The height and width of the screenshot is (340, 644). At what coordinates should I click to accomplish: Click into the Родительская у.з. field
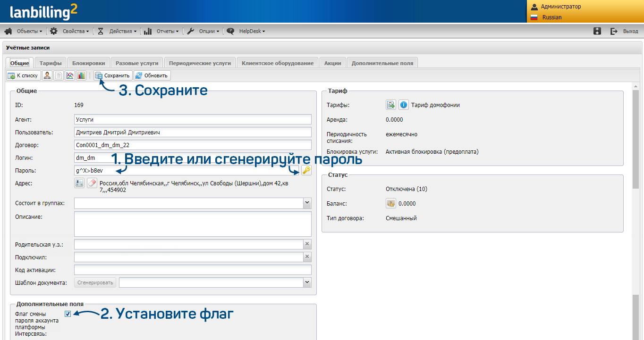[x=188, y=244]
